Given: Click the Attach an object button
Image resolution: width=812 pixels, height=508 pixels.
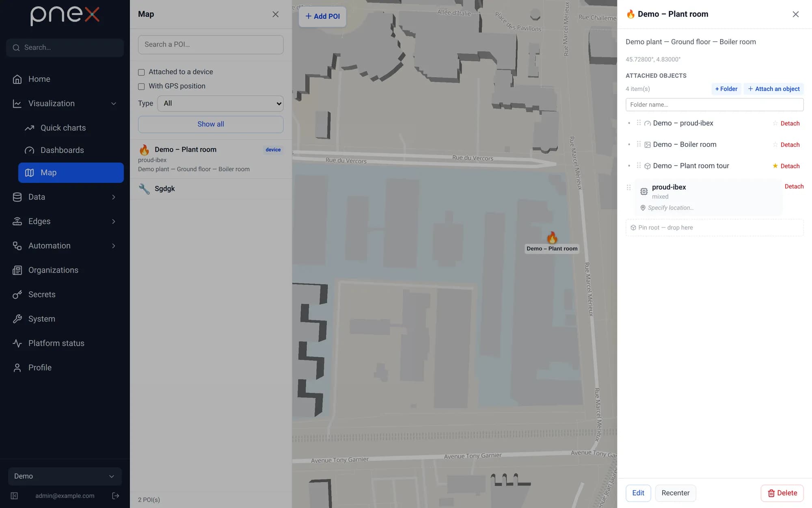Looking at the screenshot, I should click(x=773, y=89).
